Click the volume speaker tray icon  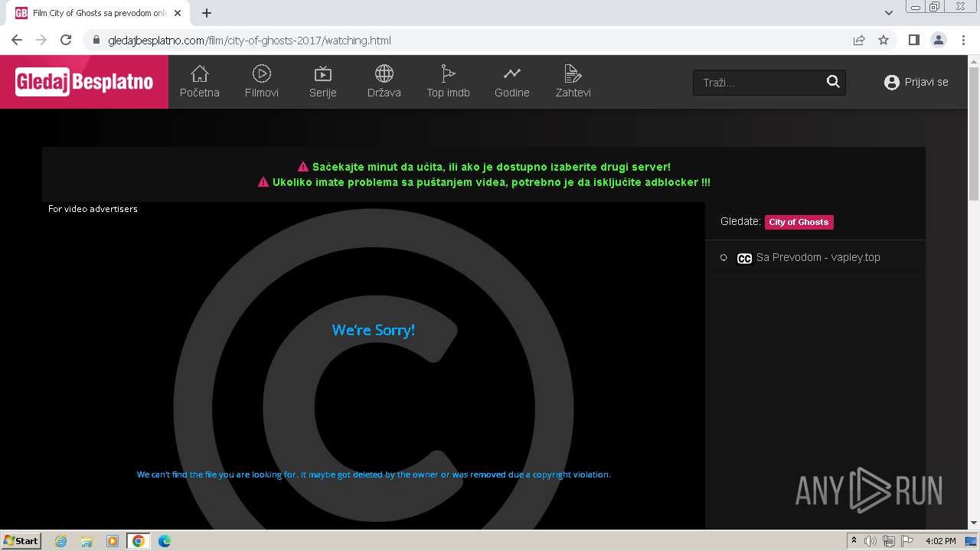coord(871,541)
